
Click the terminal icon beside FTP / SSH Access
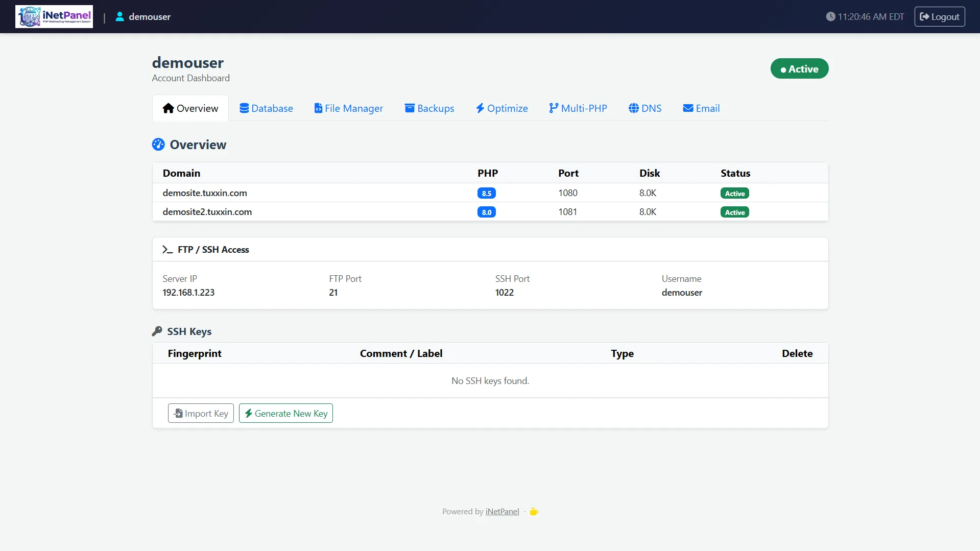pos(167,250)
